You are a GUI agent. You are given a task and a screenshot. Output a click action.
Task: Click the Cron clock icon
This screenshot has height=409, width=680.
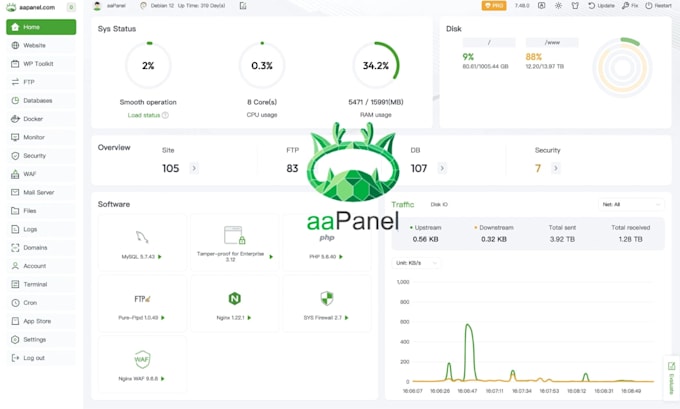pyautogui.click(x=15, y=303)
